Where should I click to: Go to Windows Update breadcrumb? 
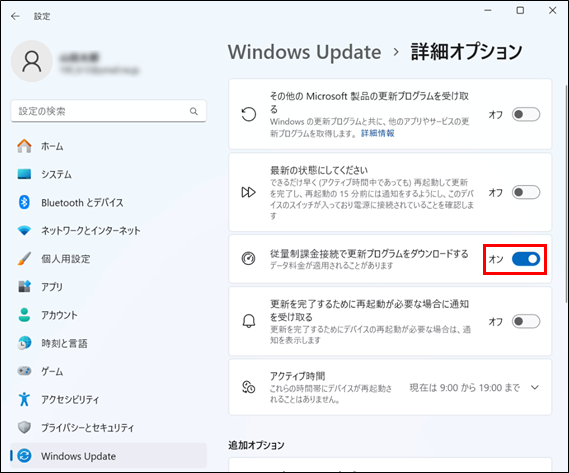pos(304,52)
